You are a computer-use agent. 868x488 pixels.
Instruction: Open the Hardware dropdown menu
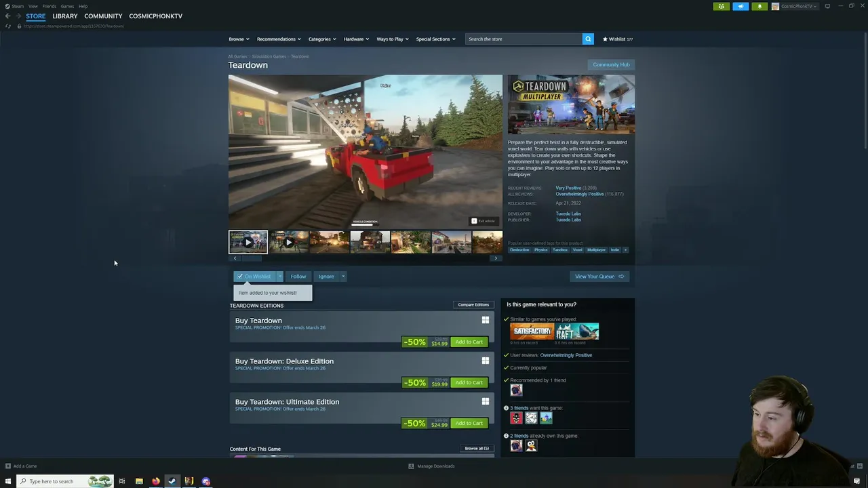pos(356,39)
